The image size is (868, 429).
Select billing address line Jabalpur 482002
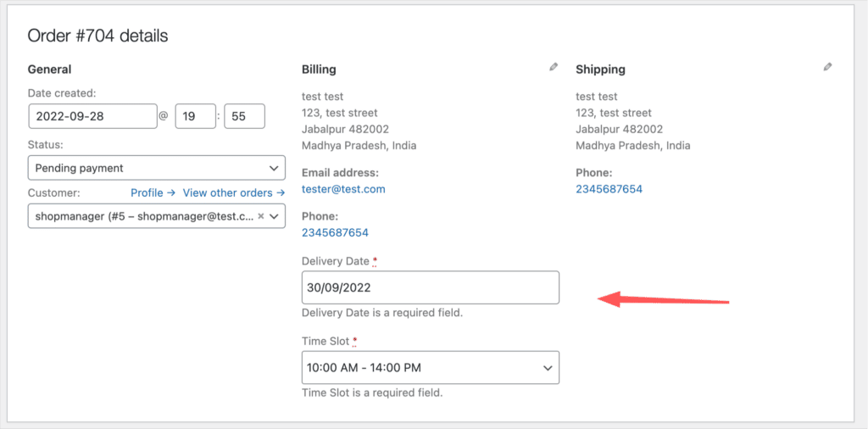tap(345, 130)
